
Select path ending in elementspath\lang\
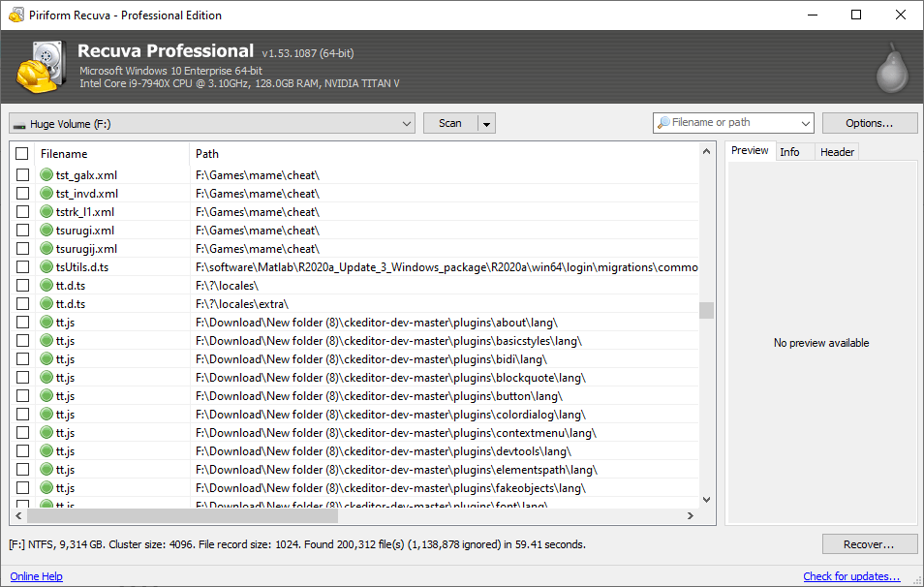[x=396, y=470]
